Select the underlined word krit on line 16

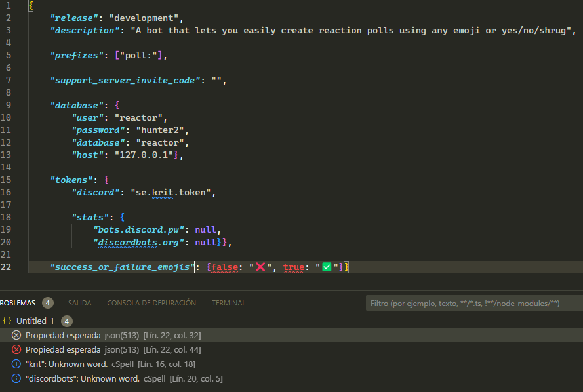[x=161, y=192]
